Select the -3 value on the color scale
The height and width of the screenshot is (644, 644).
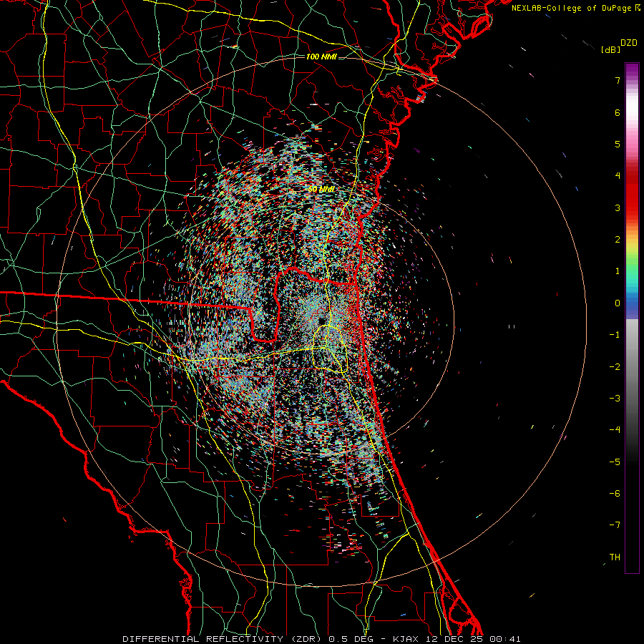click(x=615, y=399)
